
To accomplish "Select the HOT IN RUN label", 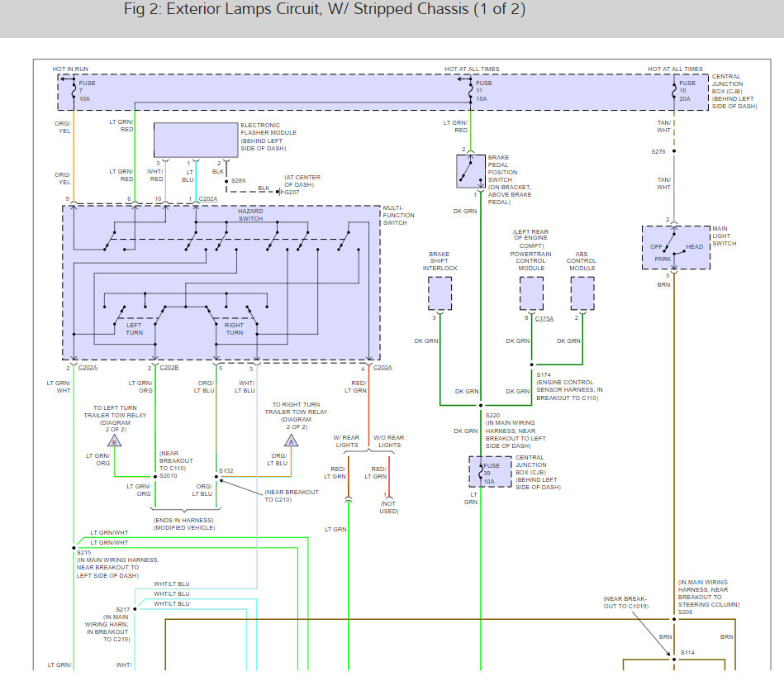I will coord(70,69).
